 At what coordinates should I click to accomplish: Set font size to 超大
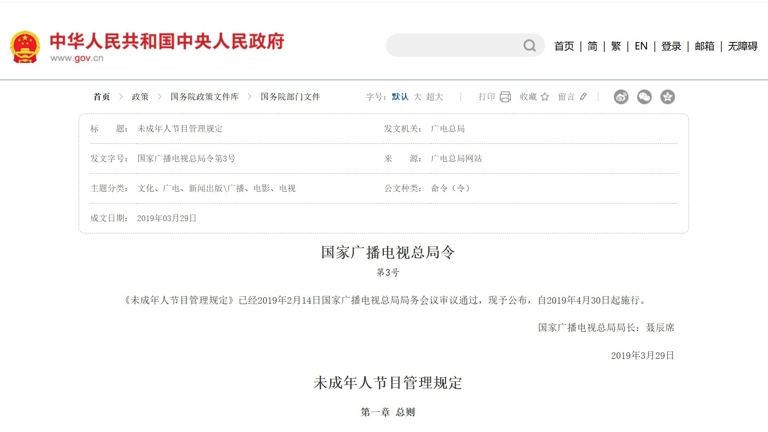pyautogui.click(x=434, y=97)
